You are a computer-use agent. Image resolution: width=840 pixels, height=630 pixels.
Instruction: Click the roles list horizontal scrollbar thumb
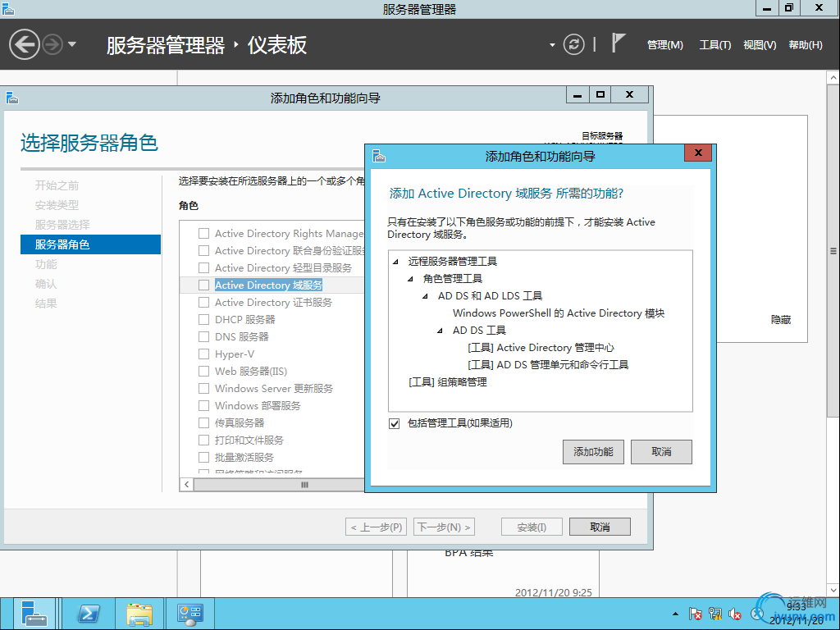[279, 485]
